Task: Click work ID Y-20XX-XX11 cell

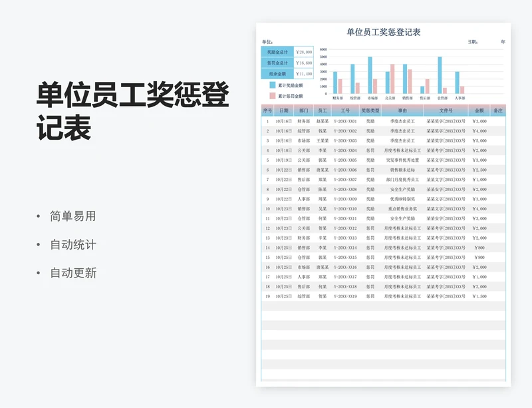Action: 345,218
